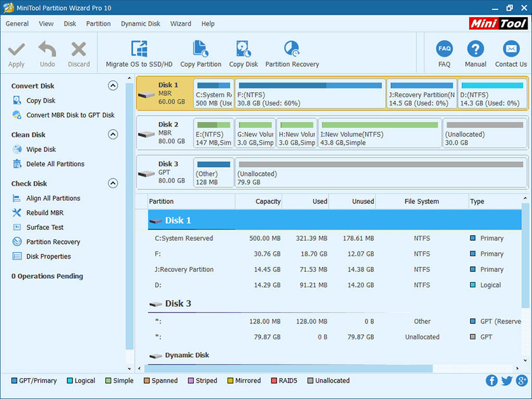Select the Surface Test option
The width and height of the screenshot is (532, 399).
point(44,227)
